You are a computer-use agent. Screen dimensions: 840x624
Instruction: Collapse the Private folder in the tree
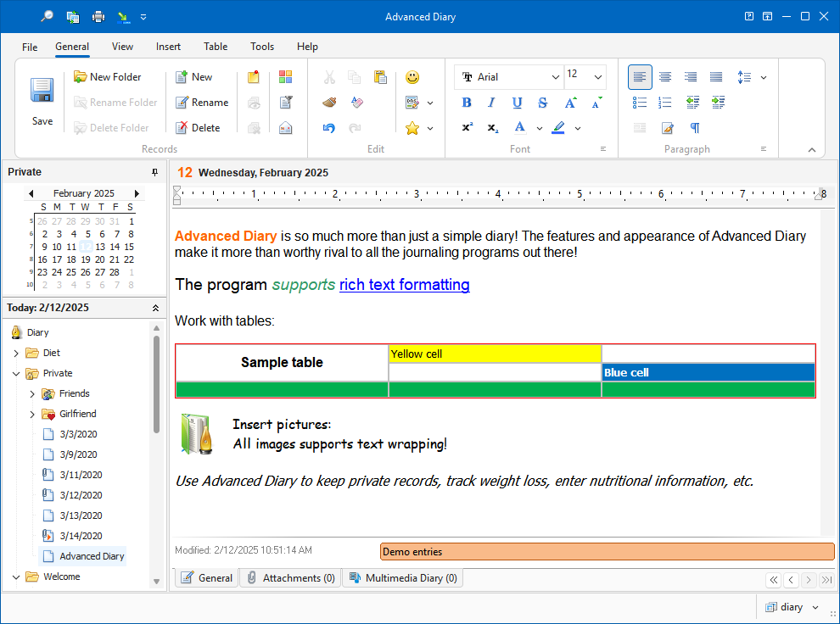click(16, 374)
